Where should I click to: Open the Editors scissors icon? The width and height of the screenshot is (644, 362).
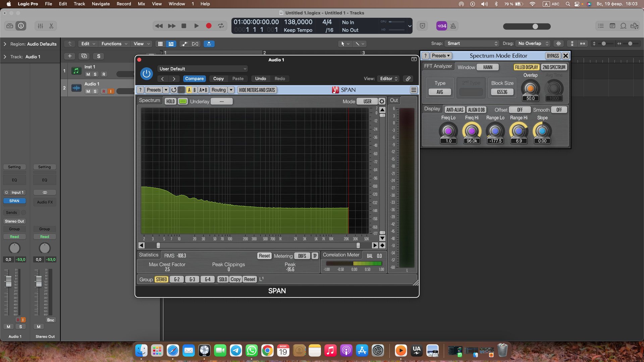point(51,26)
